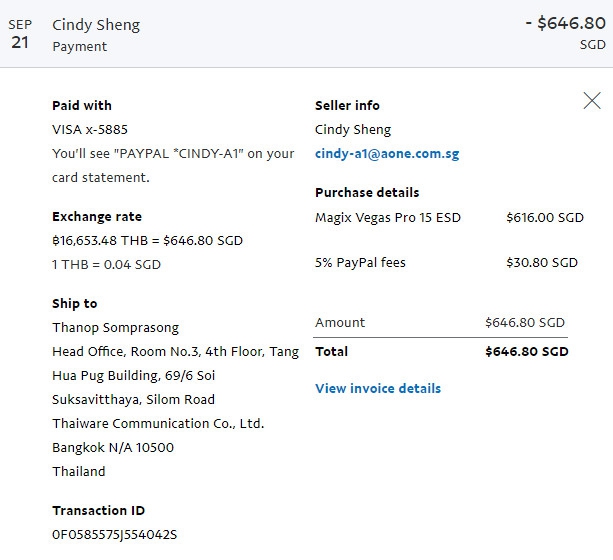Click the Payment label under Cindy Sheng
This screenshot has width=613, height=560.
click(x=80, y=46)
